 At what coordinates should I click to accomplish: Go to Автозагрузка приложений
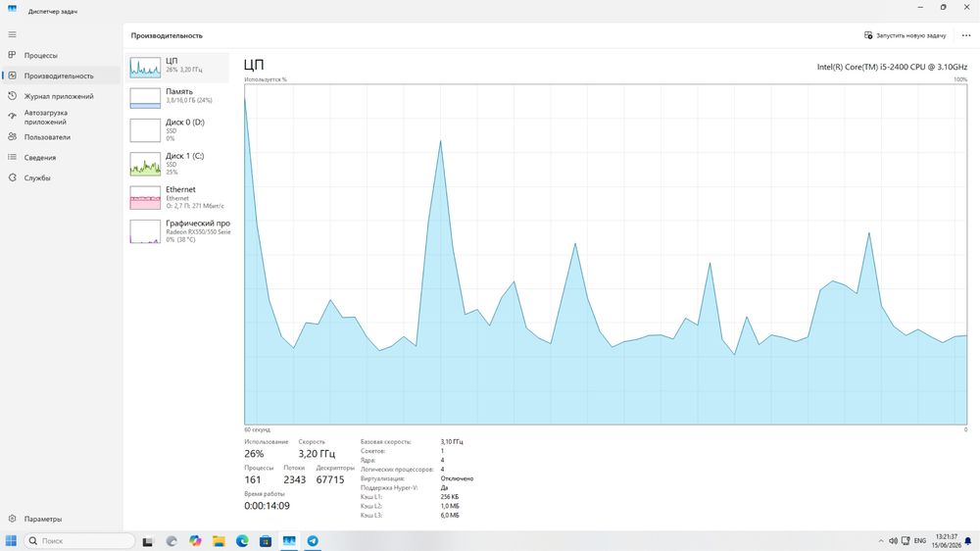pyautogui.click(x=61, y=117)
